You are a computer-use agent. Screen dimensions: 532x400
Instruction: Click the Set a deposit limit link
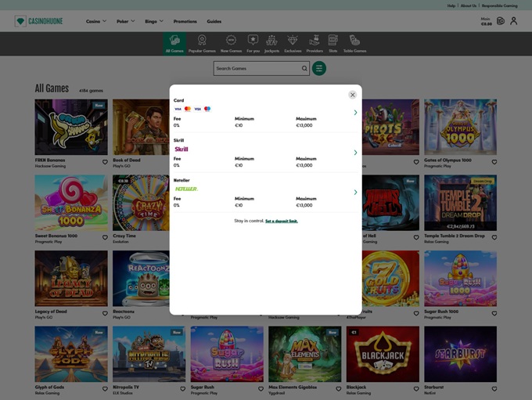tap(281, 222)
